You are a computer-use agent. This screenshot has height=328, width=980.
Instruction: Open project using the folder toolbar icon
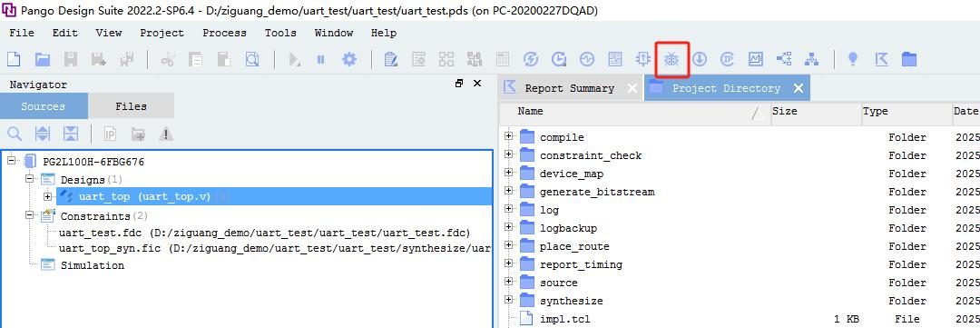tap(43, 59)
